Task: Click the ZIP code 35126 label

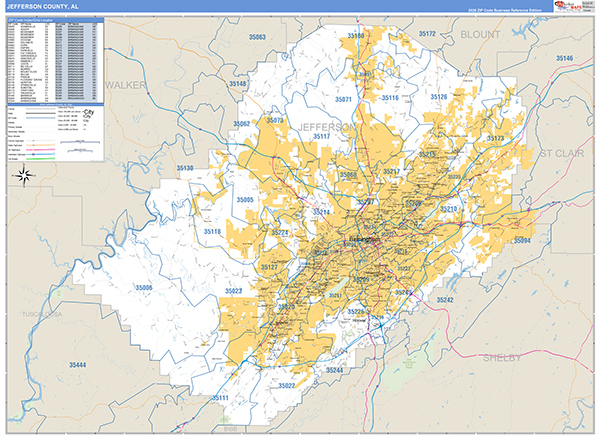Action: point(439,97)
